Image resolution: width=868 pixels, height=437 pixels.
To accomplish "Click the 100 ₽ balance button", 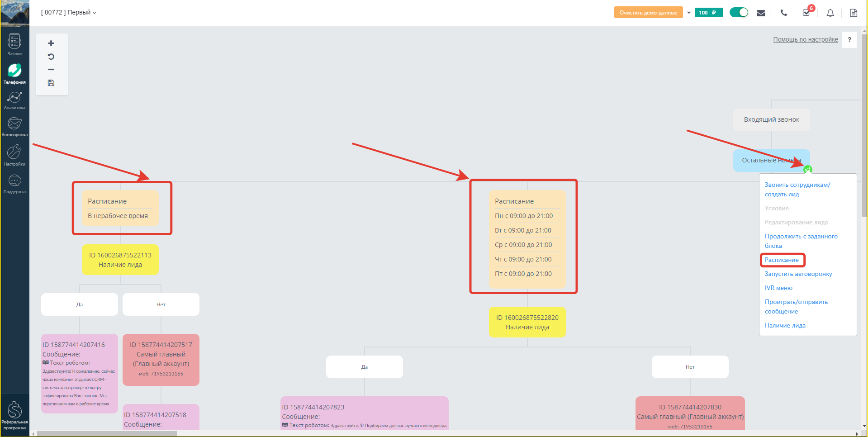I will point(709,13).
